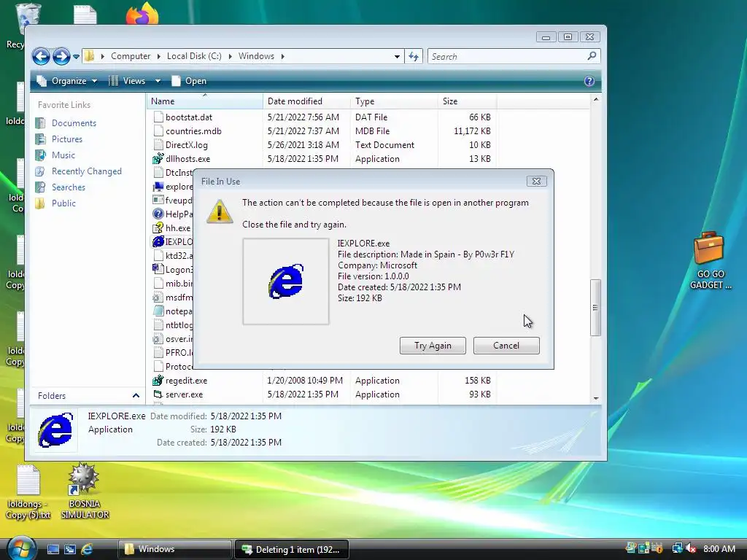The width and height of the screenshot is (747, 560).
Task: Select bootstat.dat file
Action: pyautogui.click(x=189, y=117)
